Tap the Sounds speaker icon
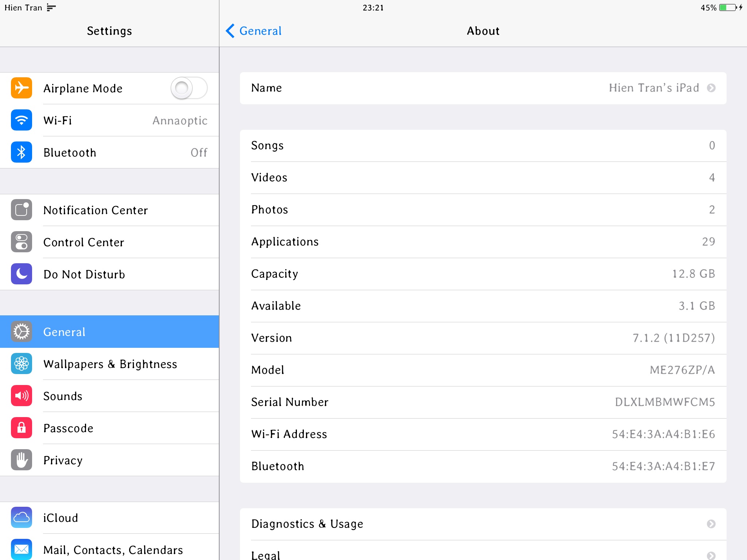747x560 pixels. (22, 396)
